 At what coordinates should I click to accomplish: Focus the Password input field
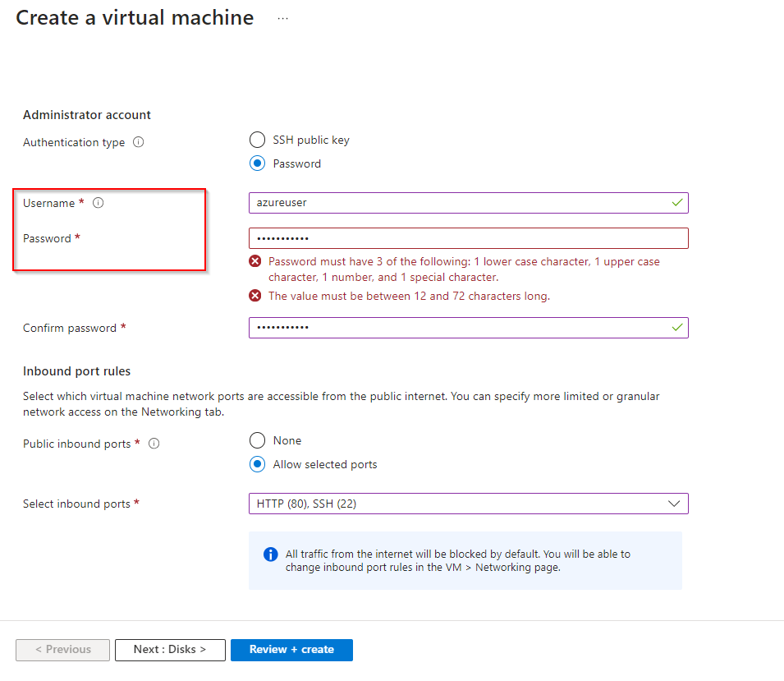(468, 238)
